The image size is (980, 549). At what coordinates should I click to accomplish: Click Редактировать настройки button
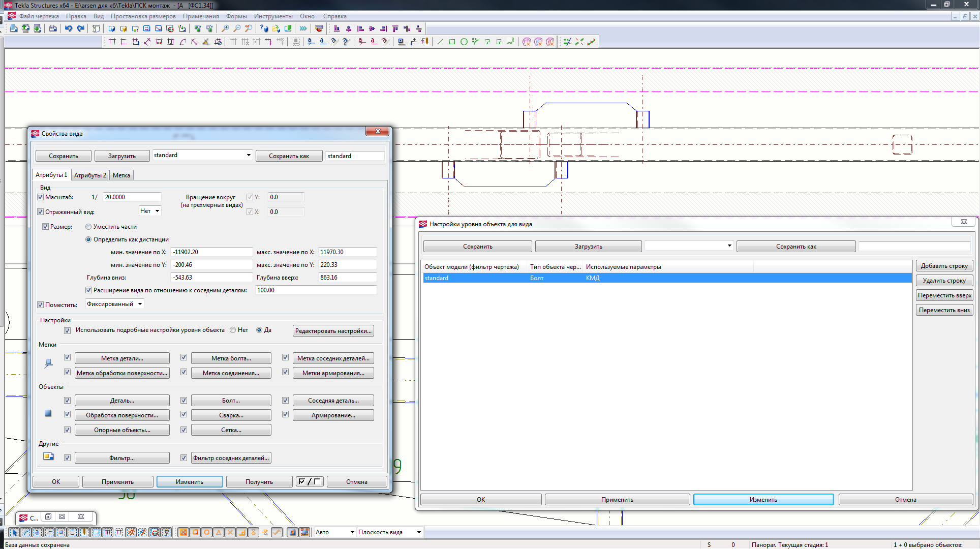click(333, 331)
